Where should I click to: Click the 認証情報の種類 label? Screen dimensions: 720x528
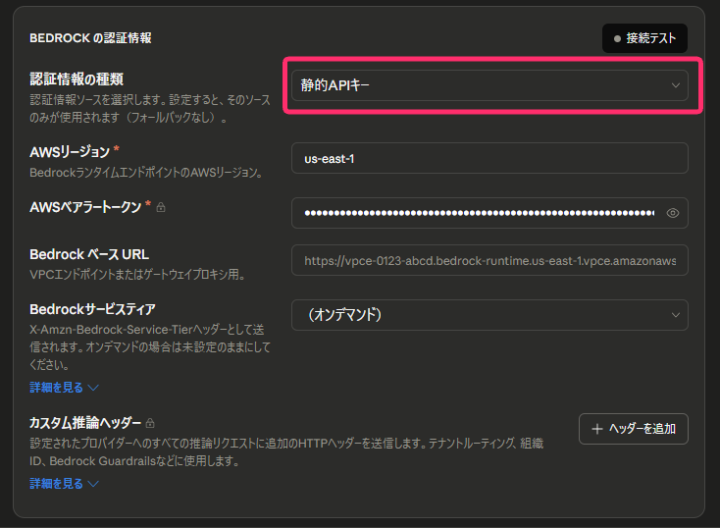point(76,79)
